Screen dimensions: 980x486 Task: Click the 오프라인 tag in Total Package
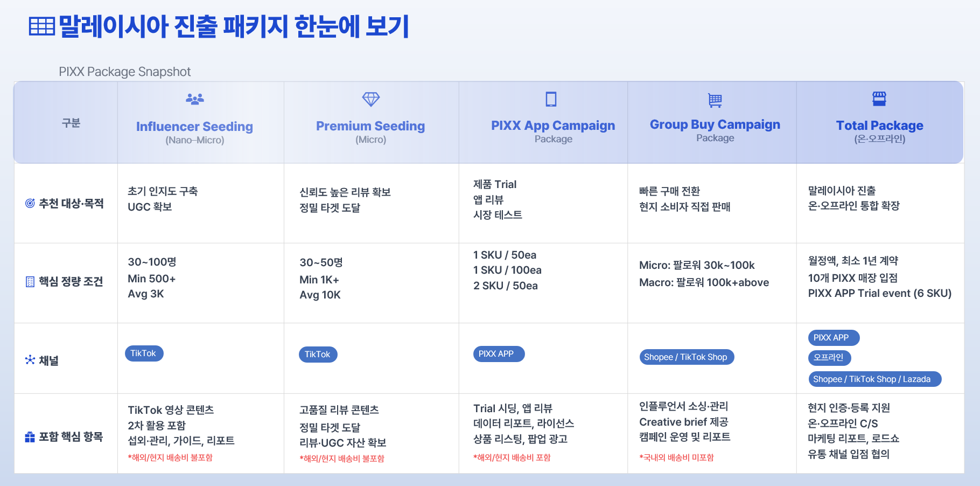coord(829,358)
